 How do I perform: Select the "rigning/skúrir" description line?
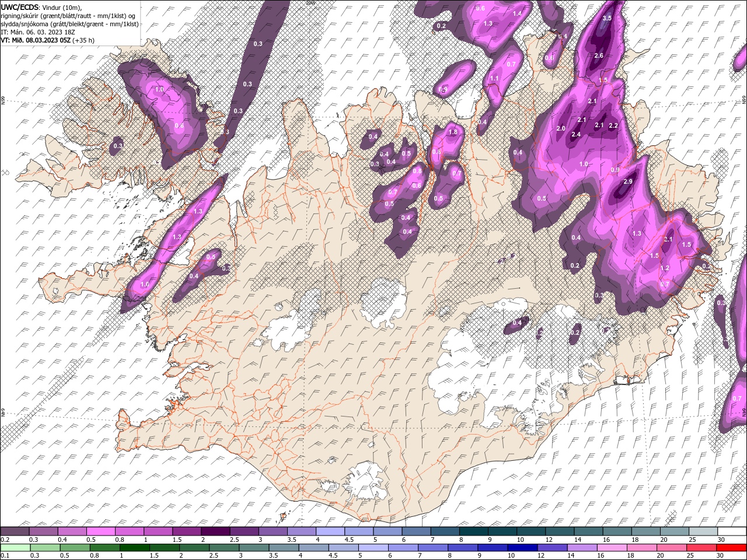click(x=68, y=16)
